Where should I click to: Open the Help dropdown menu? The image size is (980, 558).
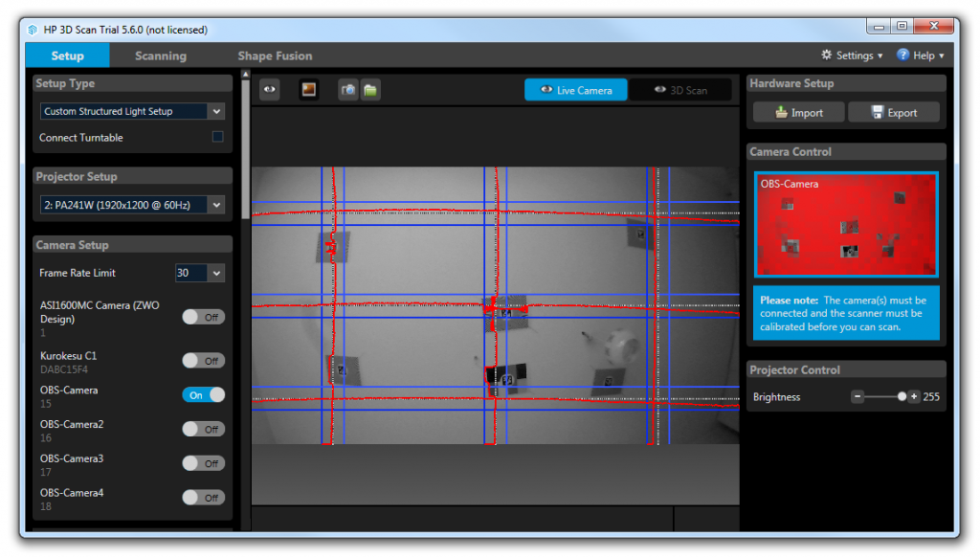pyautogui.click(x=921, y=56)
